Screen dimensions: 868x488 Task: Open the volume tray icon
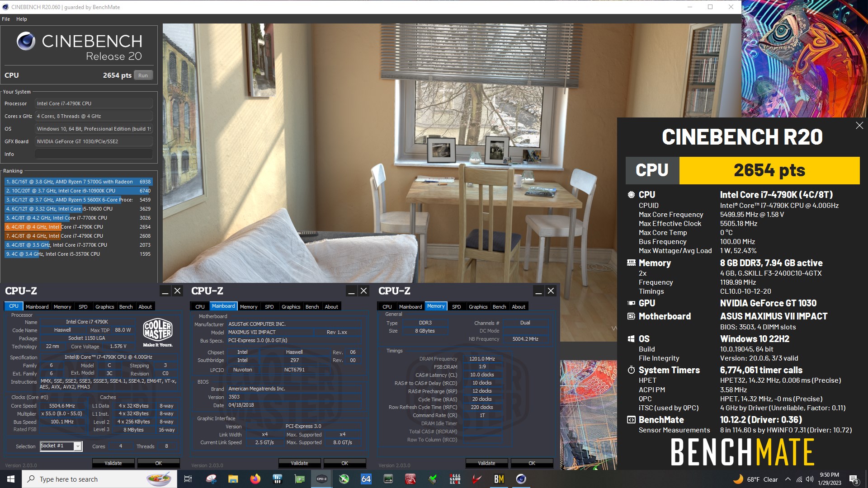810,479
